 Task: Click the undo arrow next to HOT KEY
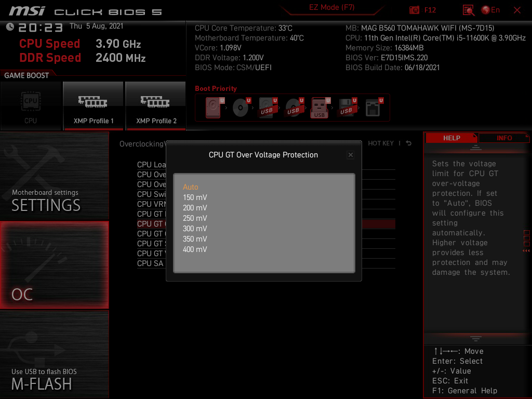pyautogui.click(x=409, y=143)
